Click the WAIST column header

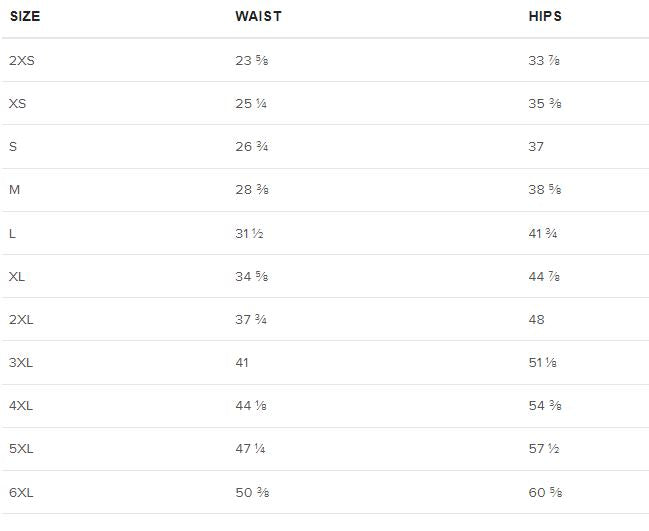point(259,16)
